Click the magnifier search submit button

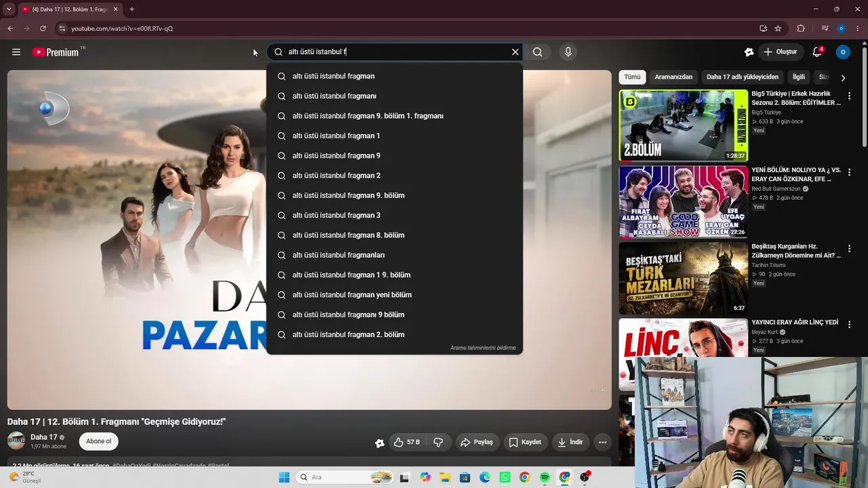[537, 52]
